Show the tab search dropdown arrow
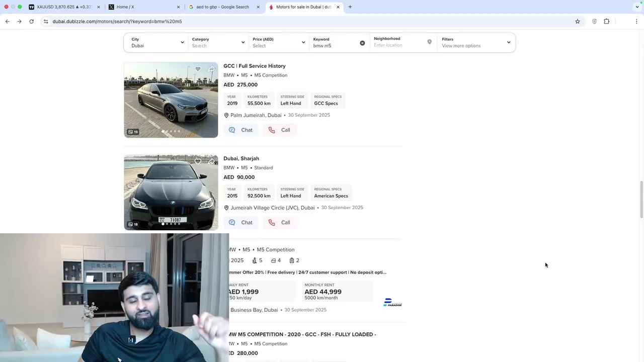Viewport: 644px width, 362px height. click(x=637, y=7)
